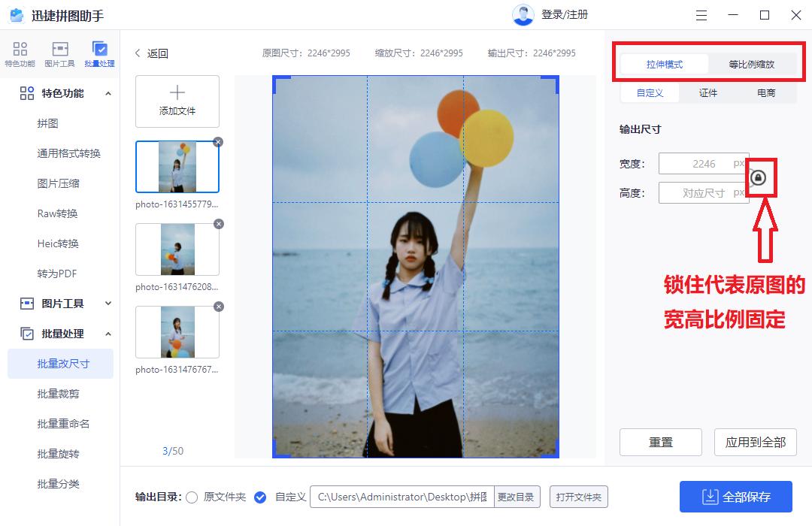Open the 图片工具 icon tab at top

[x=59, y=54]
